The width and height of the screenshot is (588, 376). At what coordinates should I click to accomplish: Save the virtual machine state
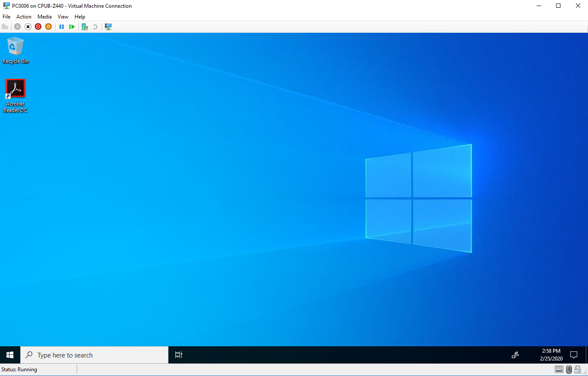click(x=48, y=26)
